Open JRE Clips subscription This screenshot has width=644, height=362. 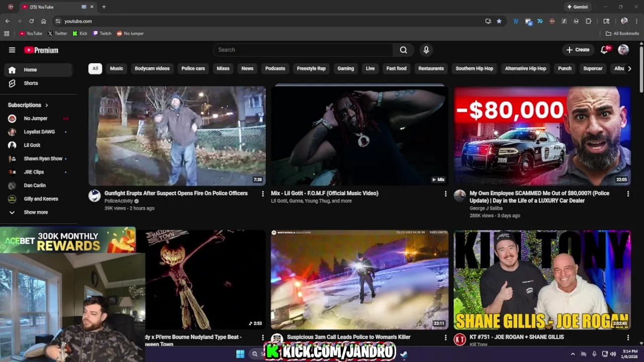tap(38, 172)
